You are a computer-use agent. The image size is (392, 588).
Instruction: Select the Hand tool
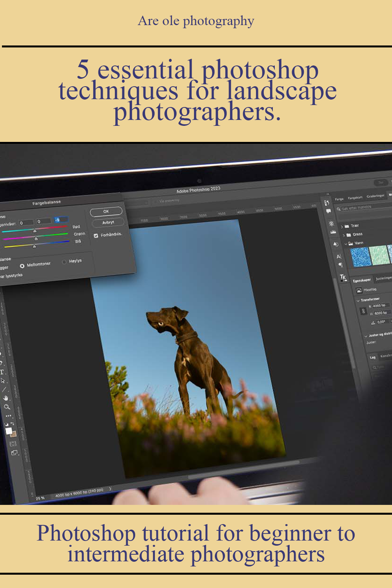coord(6,398)
